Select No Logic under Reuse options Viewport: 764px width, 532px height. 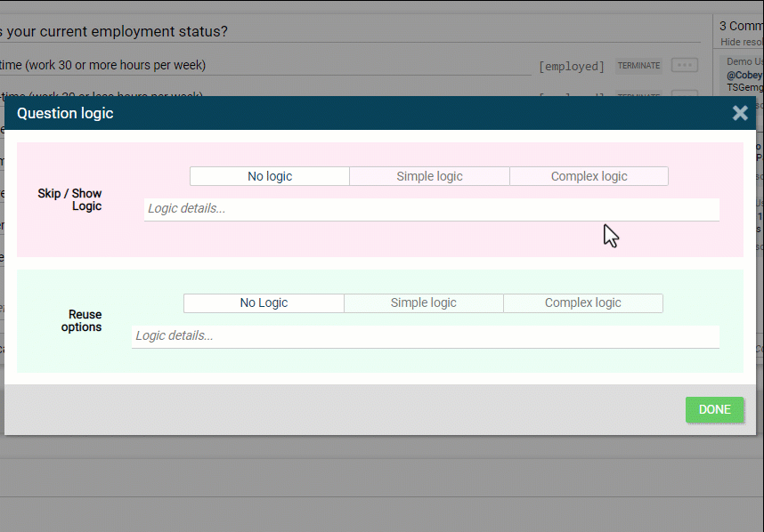[264, 303]
